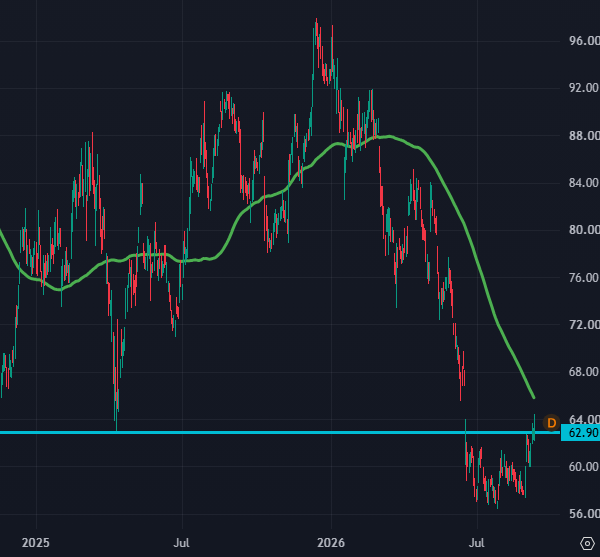600x557 pixels.
Task: Click the 60.00 price axis label
Action: coord(584,467)
